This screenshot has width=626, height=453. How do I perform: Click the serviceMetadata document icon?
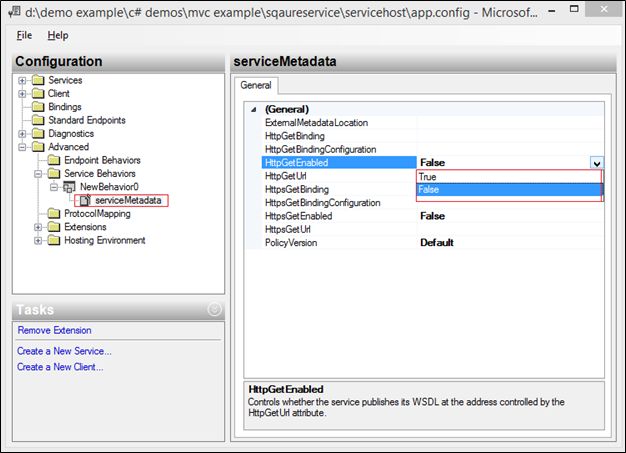pos(85,200)
